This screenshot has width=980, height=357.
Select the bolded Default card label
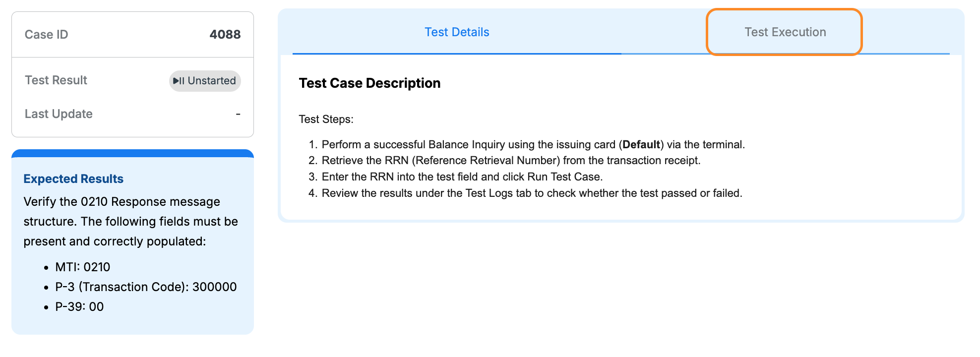click(x=643, y=144)
